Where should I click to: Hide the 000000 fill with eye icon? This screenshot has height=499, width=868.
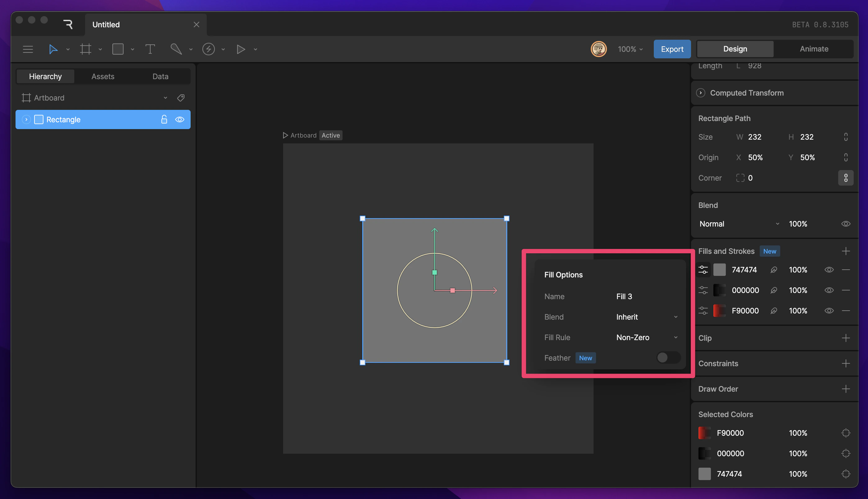pyautogui.click(x=829, y=290)
